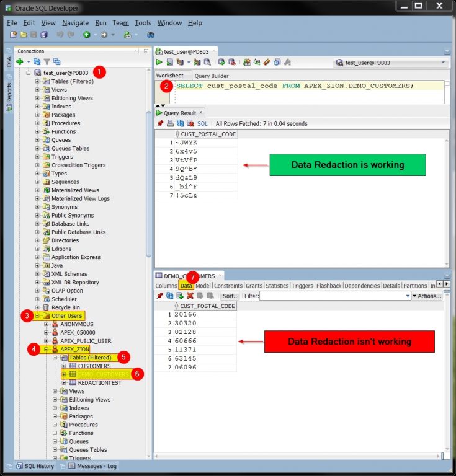Open the Tools menu
The height and width of the screenshot is (476, 456).
tap(143, 23)
